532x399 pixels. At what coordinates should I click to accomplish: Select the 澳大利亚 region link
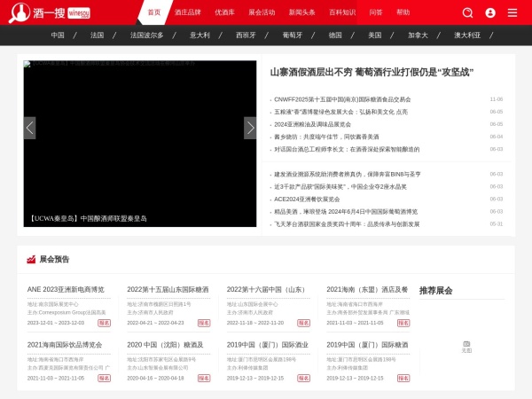467,35
